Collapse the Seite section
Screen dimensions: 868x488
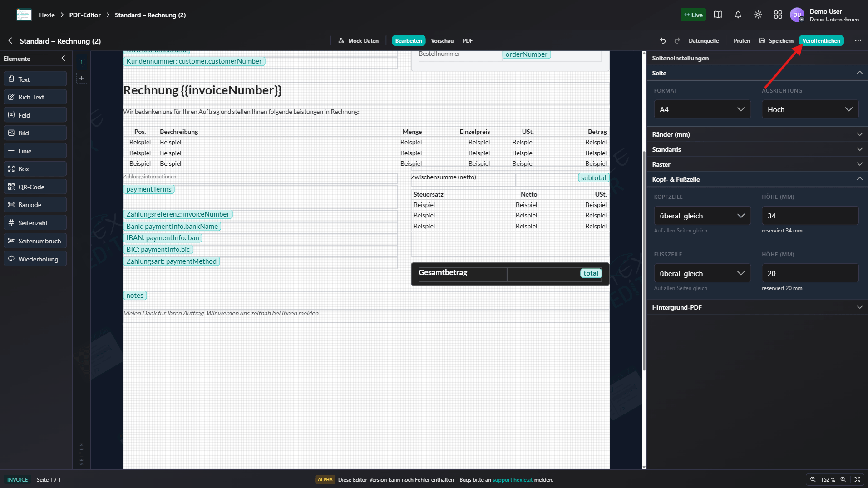coord(757,73)
